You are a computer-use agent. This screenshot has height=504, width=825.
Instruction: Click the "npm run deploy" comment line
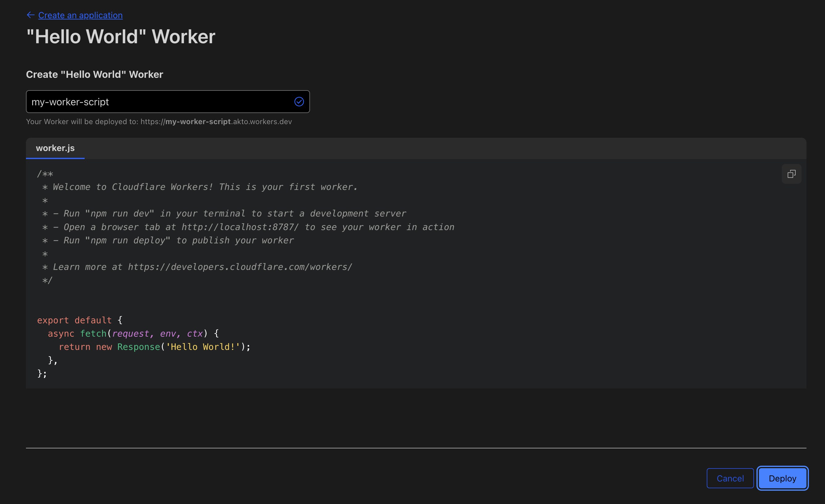[x=167, y=241]
